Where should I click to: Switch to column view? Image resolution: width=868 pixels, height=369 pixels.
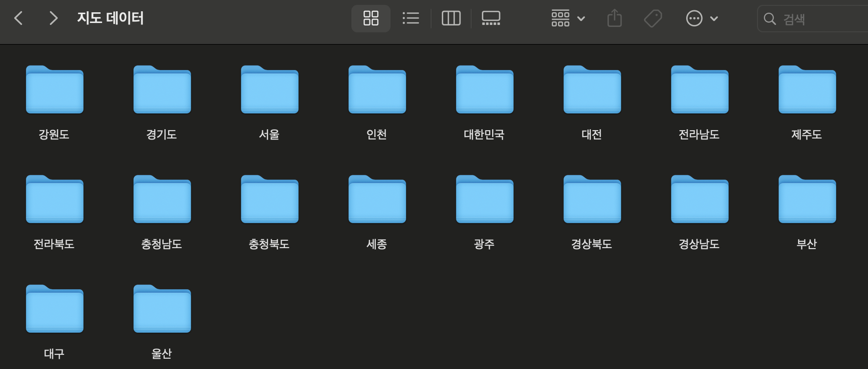[x=451, y=19]
